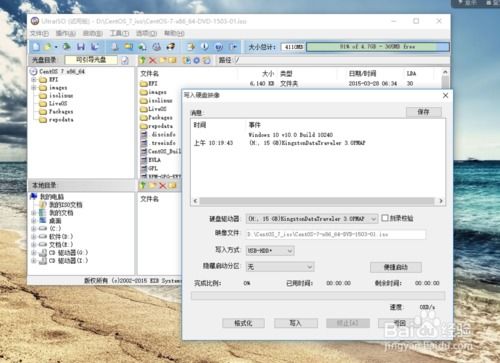Click the green up-arrow in the image pane toolbar
This screenshot has width=500, height=363.
[143, 60]
